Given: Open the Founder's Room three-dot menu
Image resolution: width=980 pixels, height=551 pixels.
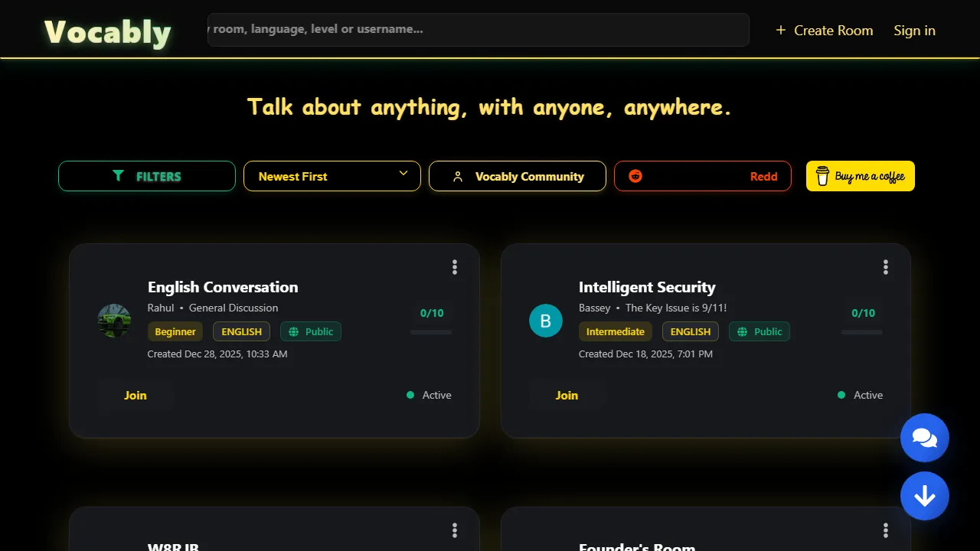Looking at the screenshot, I should pyautogui.click(x=886, y=530).
